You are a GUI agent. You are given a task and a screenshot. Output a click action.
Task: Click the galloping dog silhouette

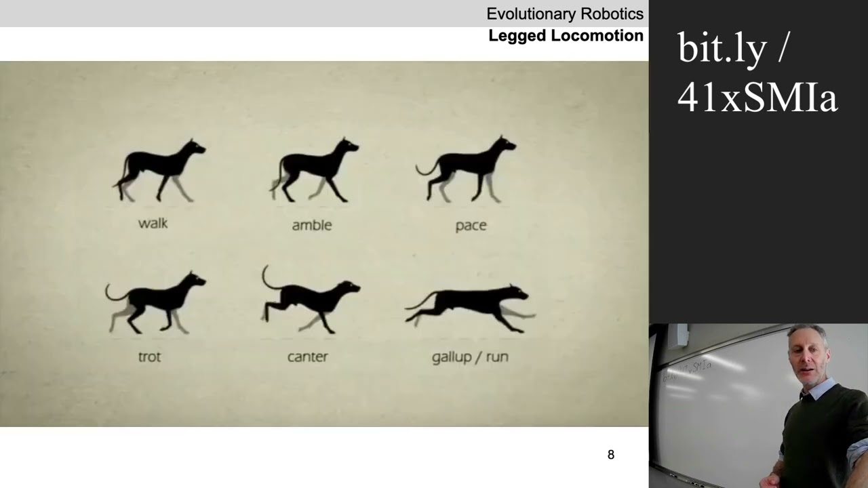470,309
